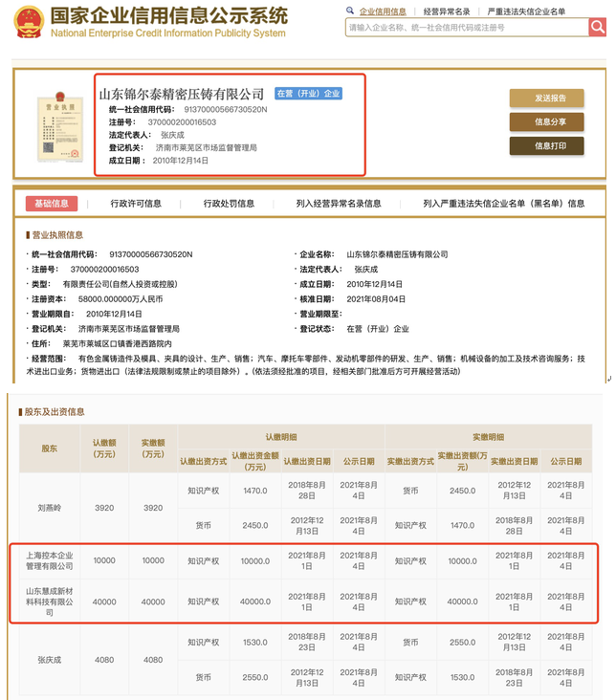The width and height of the screenshot is (616, 700).
Task: Click the national emblem logo
Action: [x=29, y=21]
